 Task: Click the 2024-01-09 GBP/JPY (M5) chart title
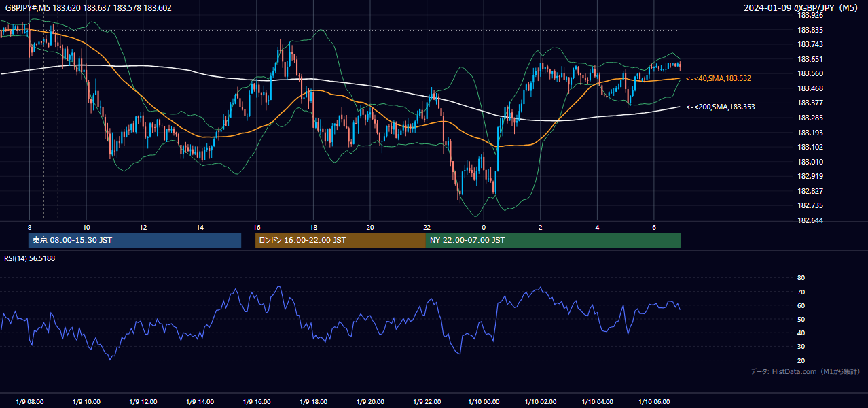click(801, 7)
